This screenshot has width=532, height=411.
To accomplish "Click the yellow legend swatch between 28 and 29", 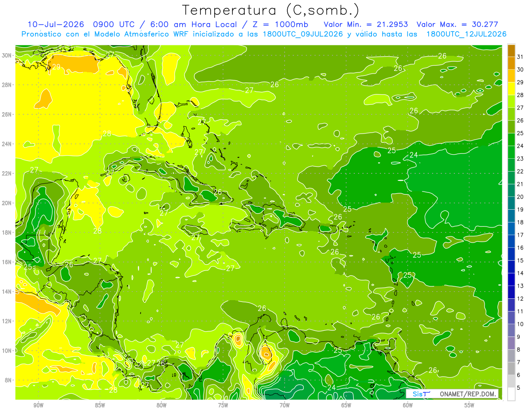I will point(511,89).
